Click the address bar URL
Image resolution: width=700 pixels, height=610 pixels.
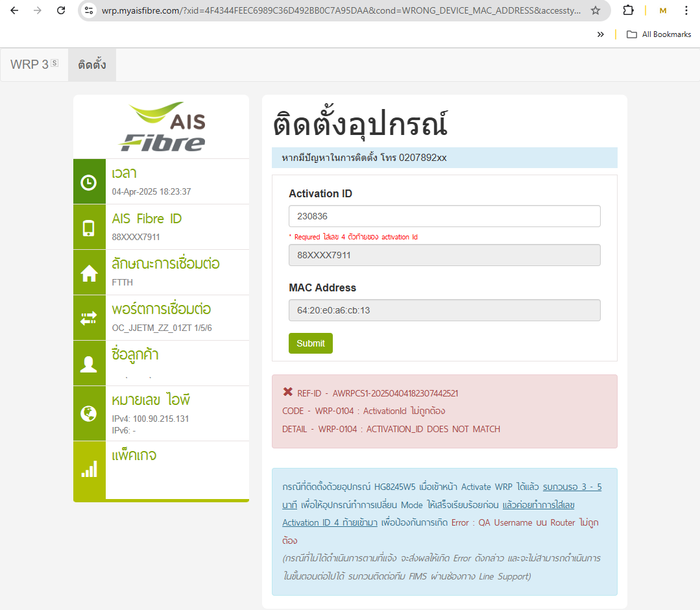341,10
